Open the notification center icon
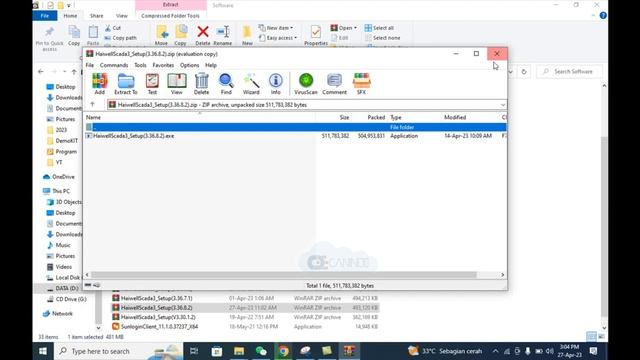 coord(593,351)
